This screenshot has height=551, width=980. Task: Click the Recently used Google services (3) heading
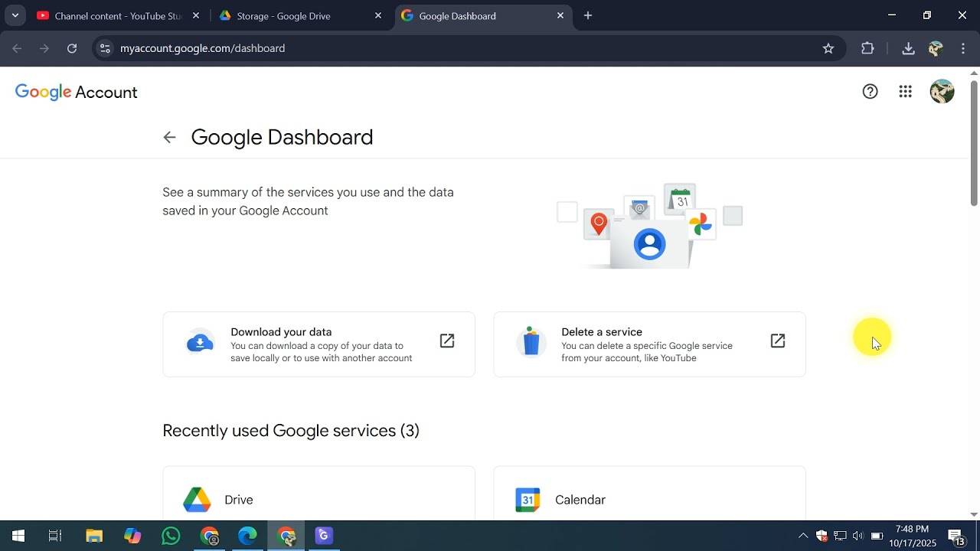click(x=291, y=431)
